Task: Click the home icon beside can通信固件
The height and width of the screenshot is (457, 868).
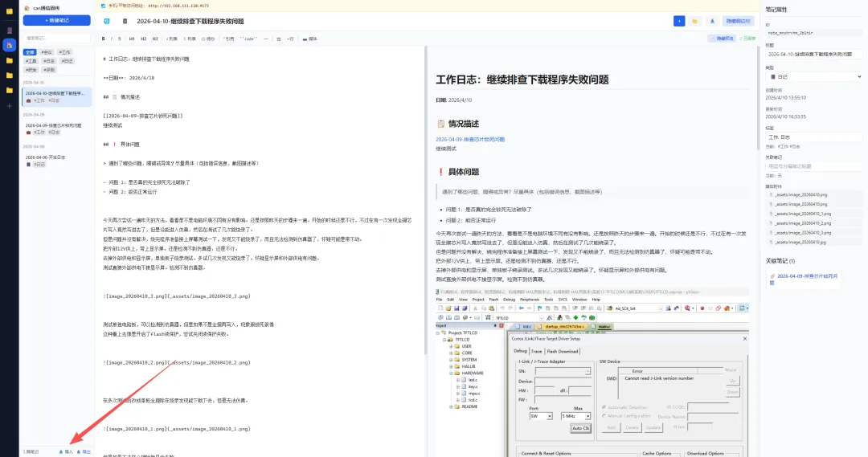Action: [27, 8]
